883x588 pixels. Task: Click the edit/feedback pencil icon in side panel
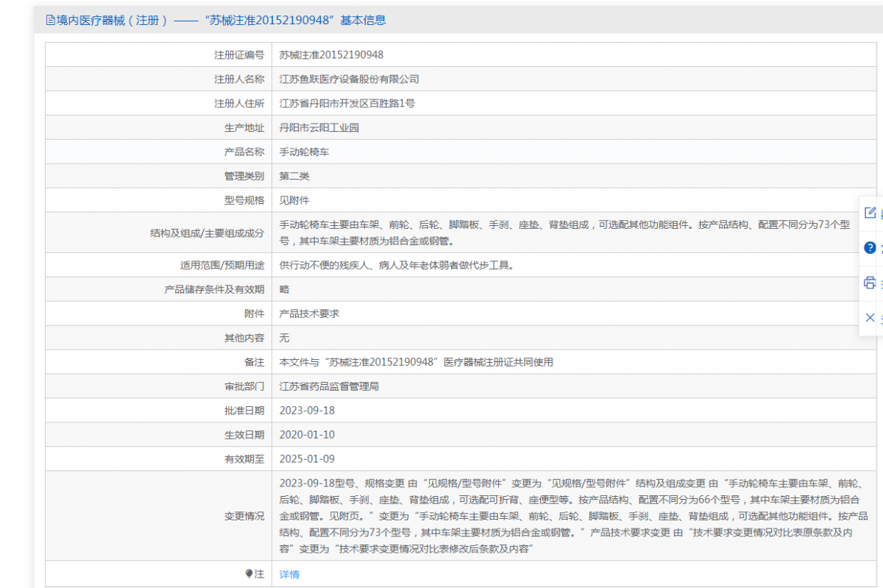point(870,213)
